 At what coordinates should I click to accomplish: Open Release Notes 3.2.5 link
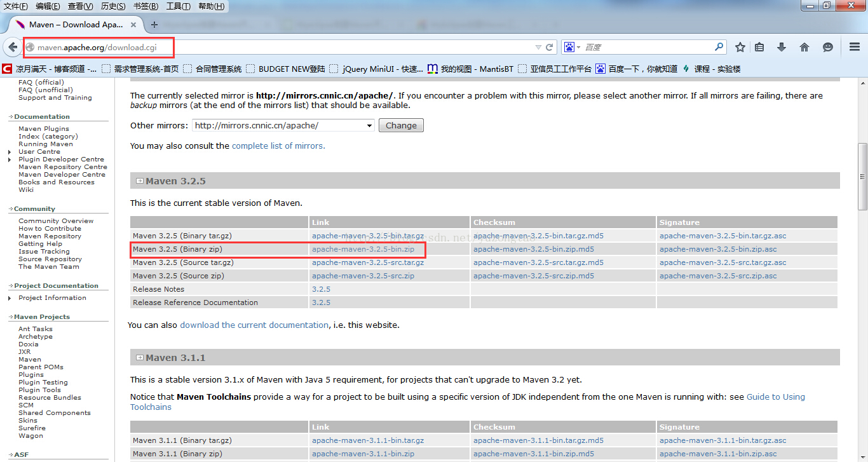[321, 289]
